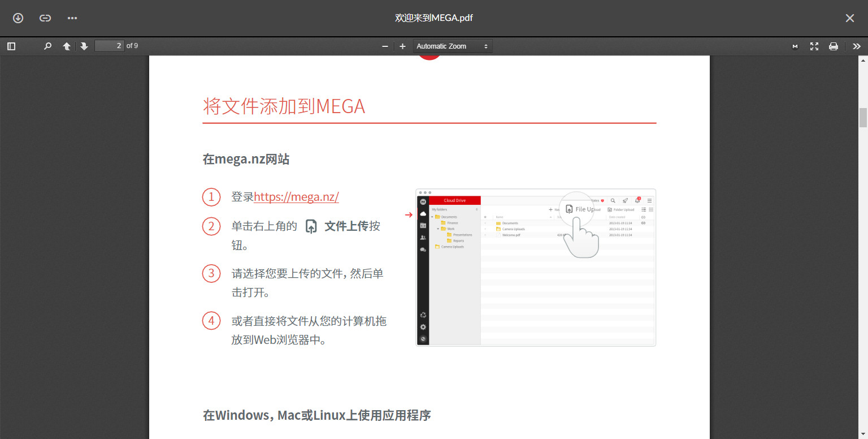Screen dimensions: 868x439
Task: Click the file upload icon in step 2
Action: 311,226
